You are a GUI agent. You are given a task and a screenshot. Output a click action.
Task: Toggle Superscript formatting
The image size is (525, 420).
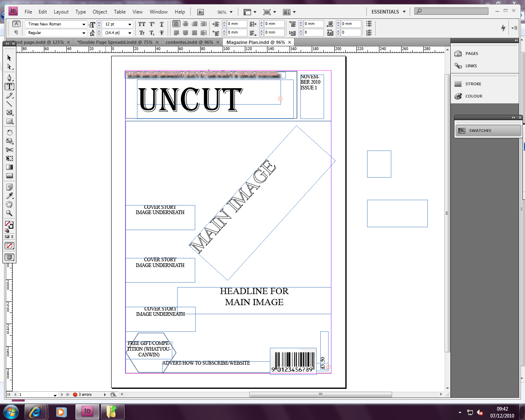(151, 24)
